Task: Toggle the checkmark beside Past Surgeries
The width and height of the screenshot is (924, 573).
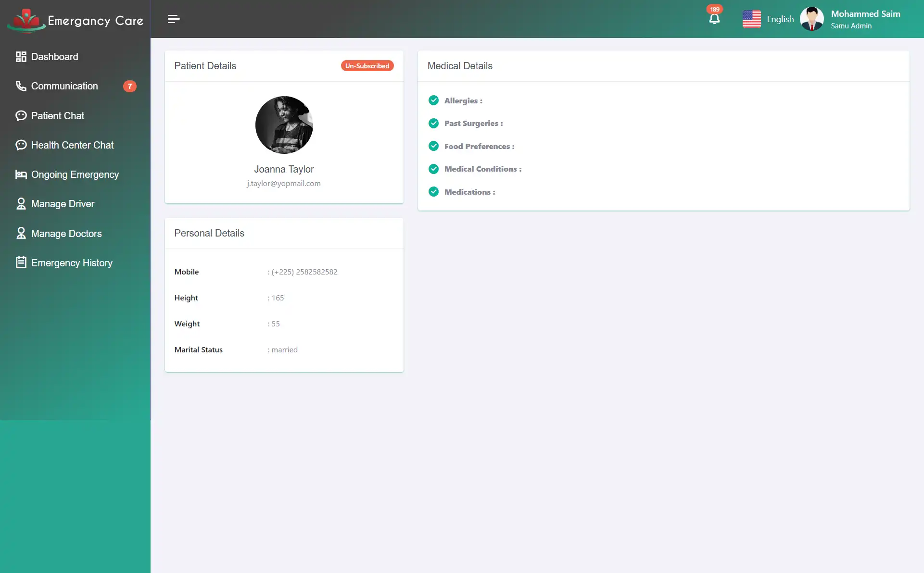Action: (x=433, y=123)
